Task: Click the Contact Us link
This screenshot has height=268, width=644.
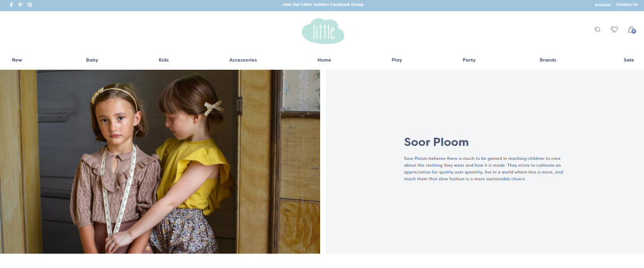Action: pyautogui.click(x=627, y=5)
